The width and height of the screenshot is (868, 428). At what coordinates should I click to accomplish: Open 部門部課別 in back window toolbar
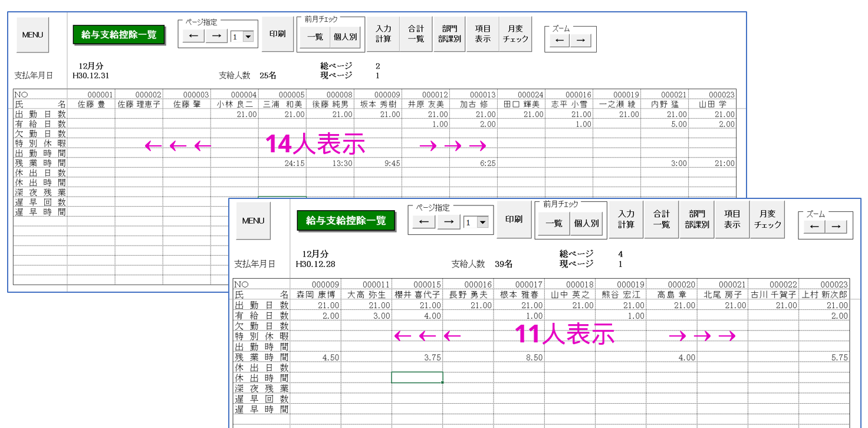pyautogui.click(x=449, y=34)
